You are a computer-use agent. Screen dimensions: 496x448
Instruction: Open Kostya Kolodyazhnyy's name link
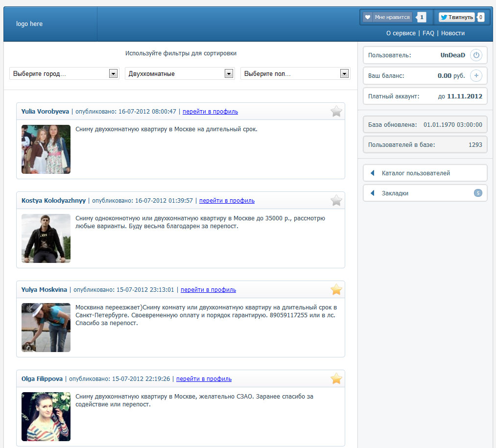(x=53, y=201)
